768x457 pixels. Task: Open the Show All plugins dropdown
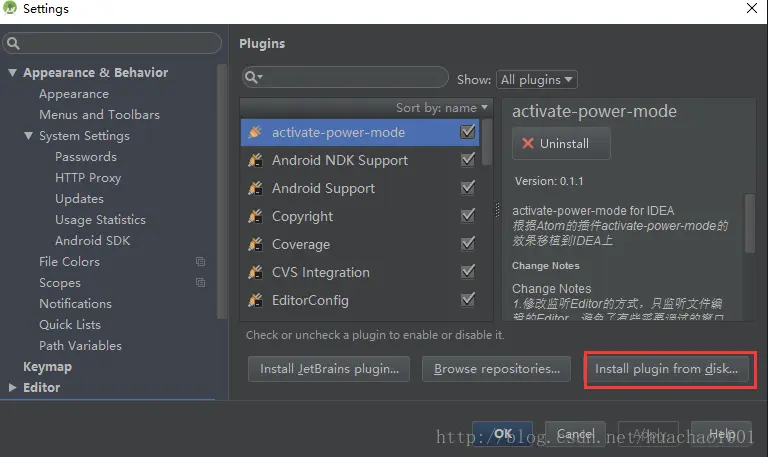(x=537, y=79)
